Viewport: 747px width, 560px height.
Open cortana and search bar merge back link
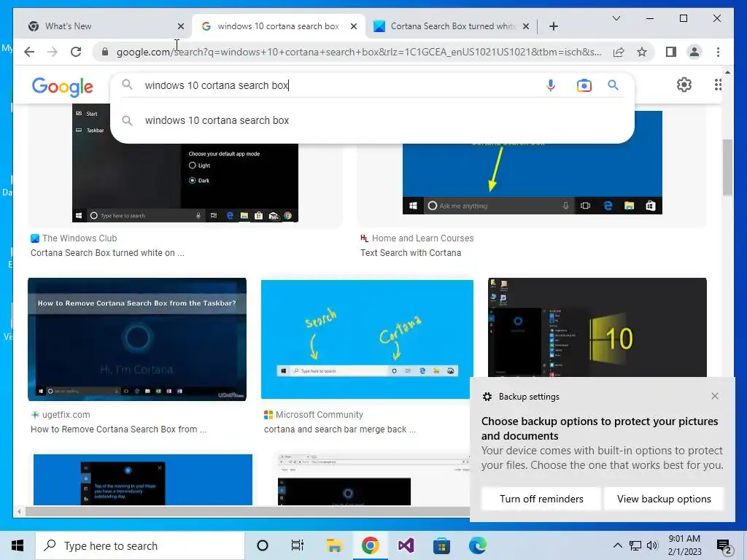click(x=340, y=429)
